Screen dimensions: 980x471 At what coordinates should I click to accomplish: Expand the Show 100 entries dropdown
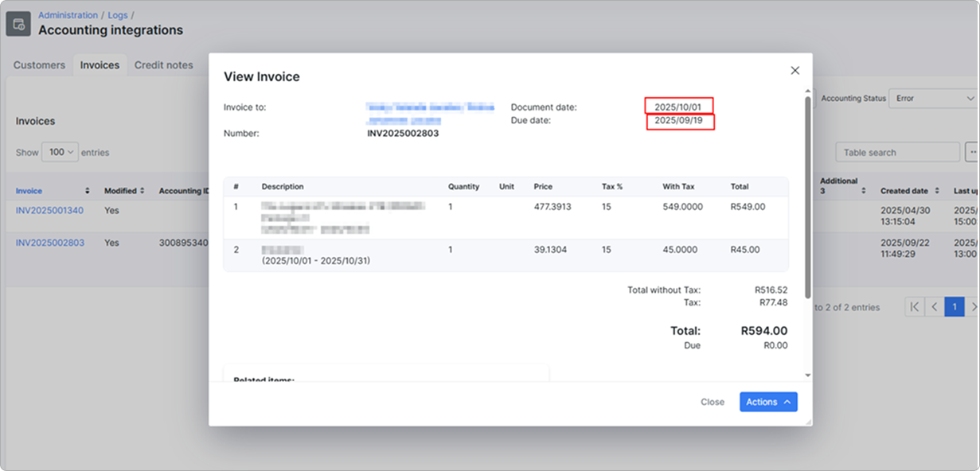61,152
